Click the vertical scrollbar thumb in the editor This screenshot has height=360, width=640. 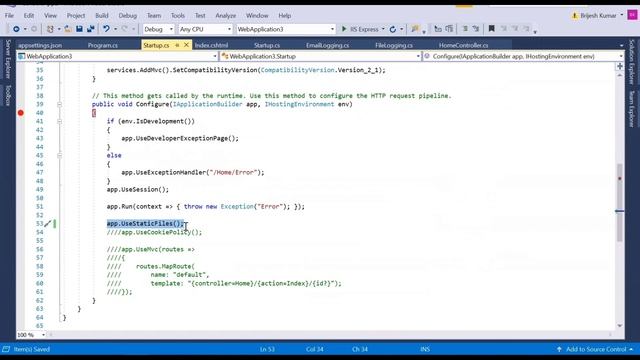(x=620, y=202)
